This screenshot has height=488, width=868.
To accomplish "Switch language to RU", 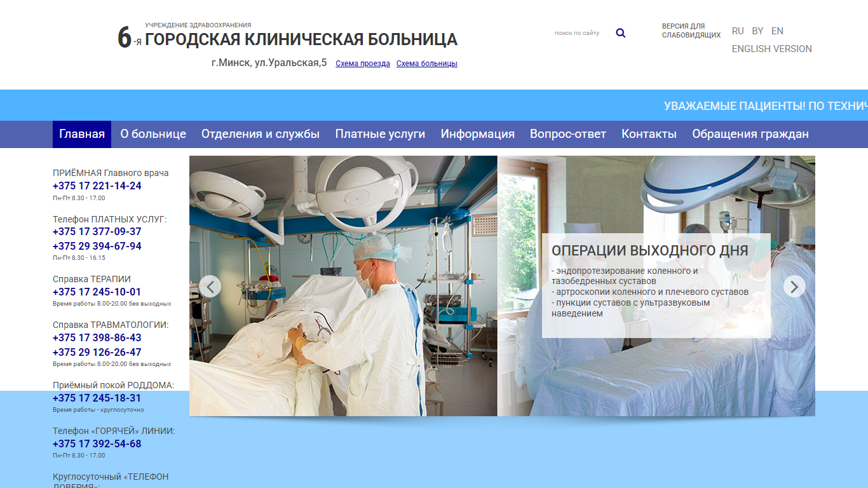I will tap(738, 31).
